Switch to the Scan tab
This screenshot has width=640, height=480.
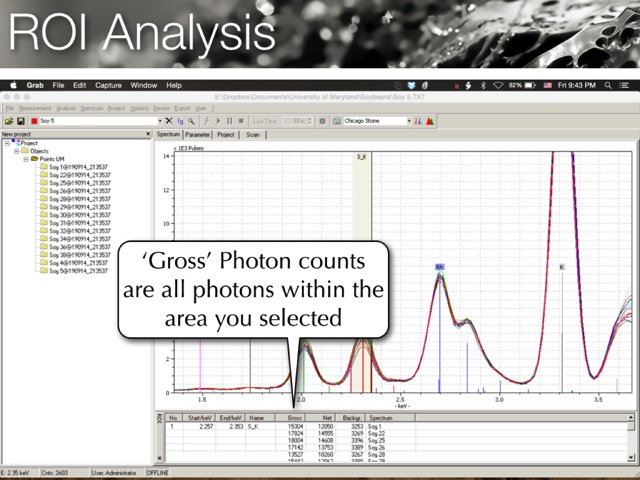pyautogui.click(x=253, y=134)
